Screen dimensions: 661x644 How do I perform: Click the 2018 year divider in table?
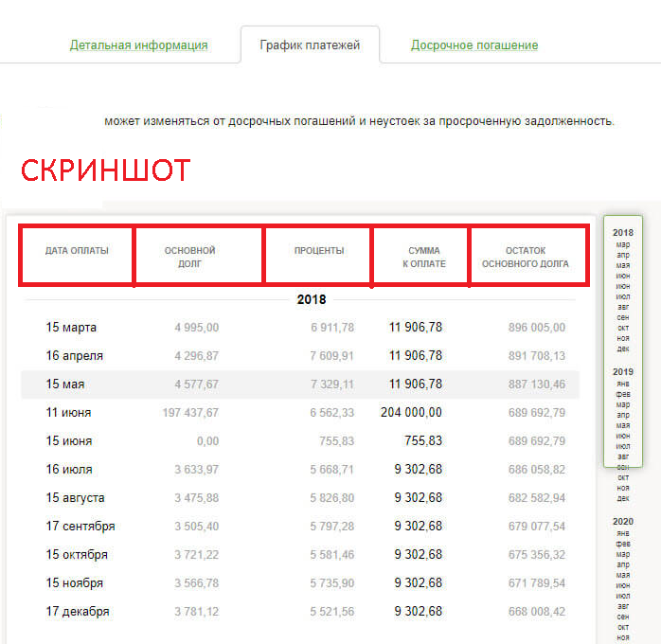(x=312, y=299)
